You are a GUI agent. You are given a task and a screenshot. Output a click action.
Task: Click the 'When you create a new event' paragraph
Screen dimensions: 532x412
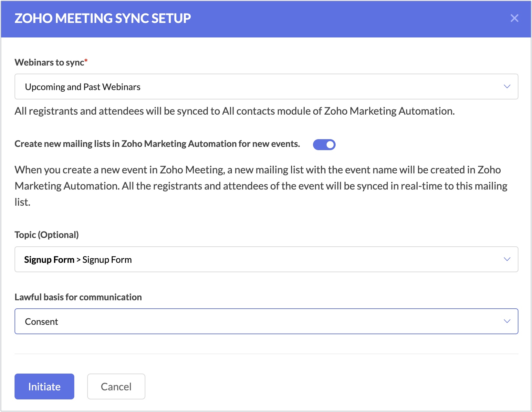(x=261, y=186)
